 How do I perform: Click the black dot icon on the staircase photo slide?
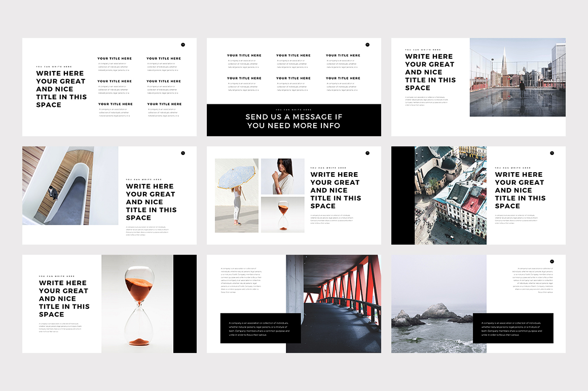click(x=183, y=153)
